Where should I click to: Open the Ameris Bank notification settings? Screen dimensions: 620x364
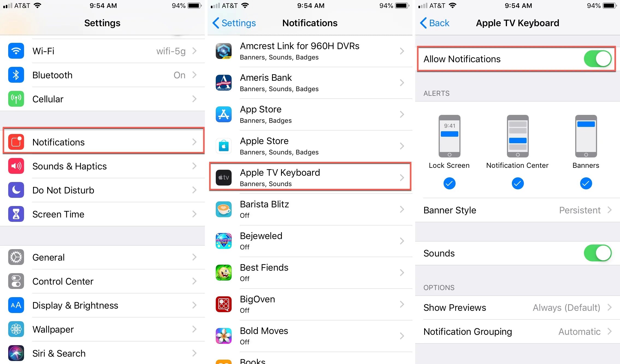310,83
